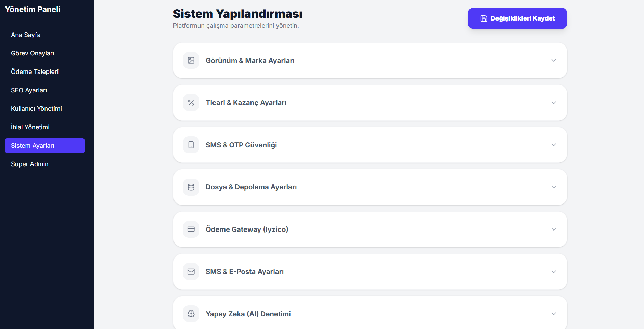Click the envelope icon for SMS & E-Posta

191,272
